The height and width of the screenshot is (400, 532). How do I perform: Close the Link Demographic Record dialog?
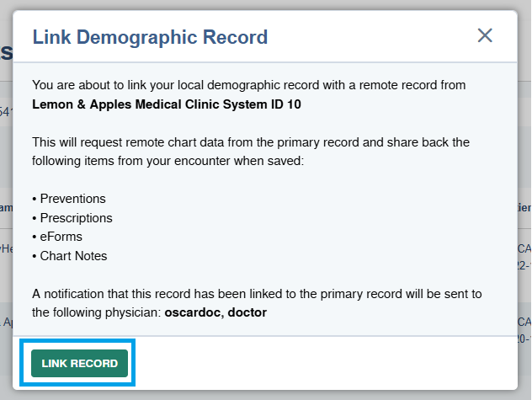tap(485, 35)
